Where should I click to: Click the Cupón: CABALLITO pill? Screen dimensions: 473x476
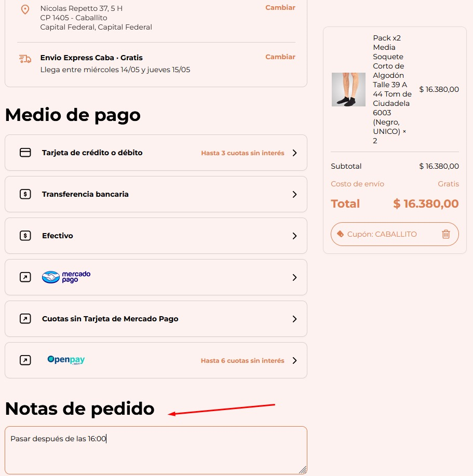coord(395,234)
